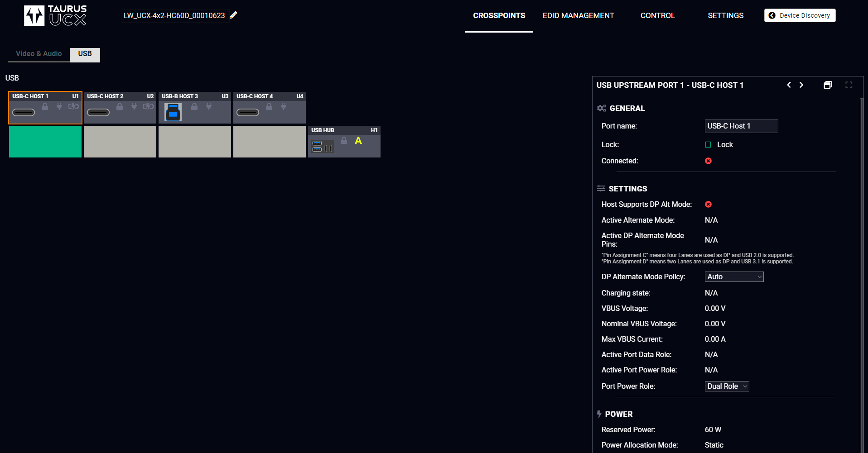This screenshot has height=453, width=868.
Task: Click the lock icon on USB-B Host 3
Action: [194, 106]
